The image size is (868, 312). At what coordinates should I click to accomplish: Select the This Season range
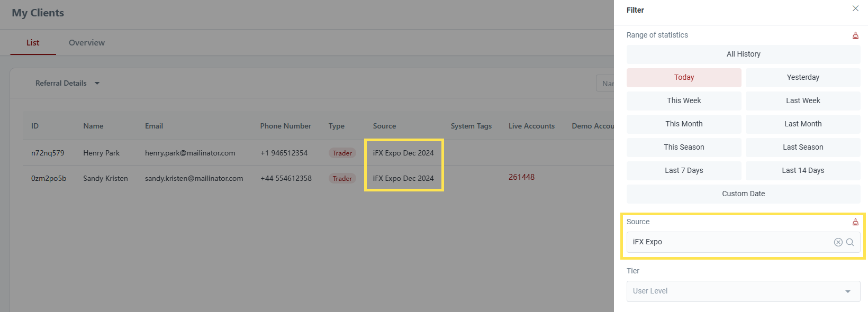(x=684, y=147)
